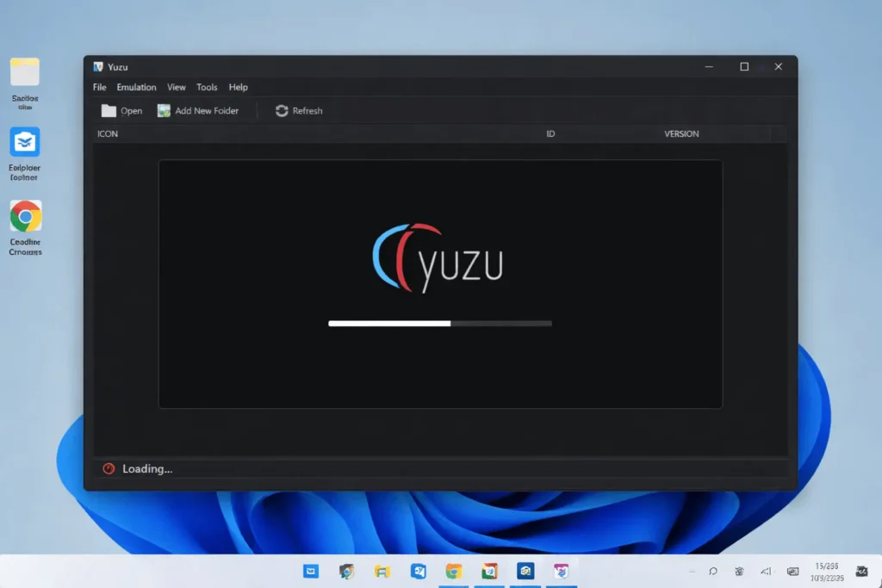The height and width of the screenshot is (588, 882).
Task: Open the Emulation menu
Action: [136, 87]
